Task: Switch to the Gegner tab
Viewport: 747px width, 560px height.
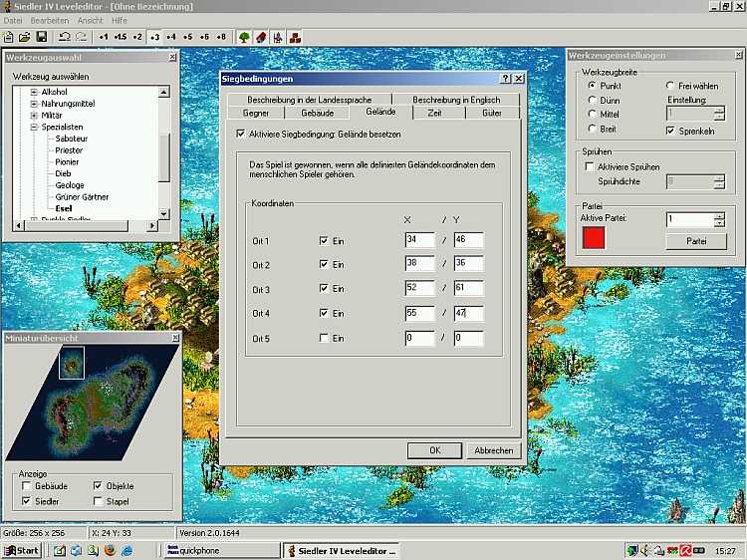Action: tap(256, 113)
